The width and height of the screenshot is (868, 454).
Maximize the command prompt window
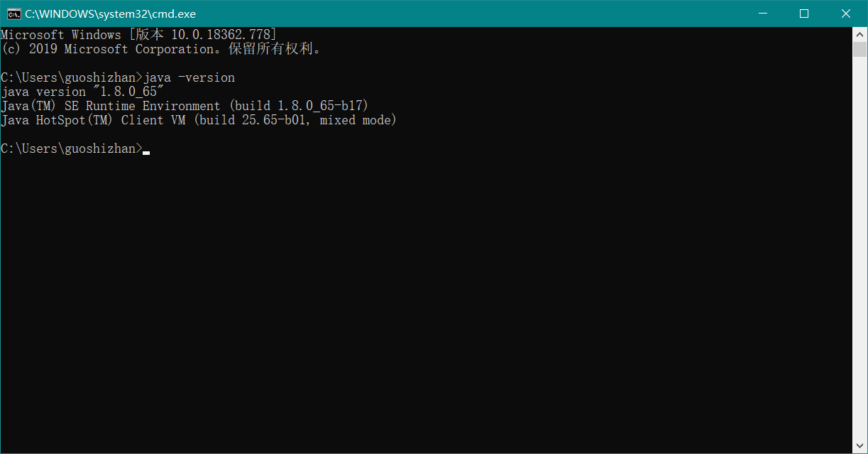(x=804, y=13)
